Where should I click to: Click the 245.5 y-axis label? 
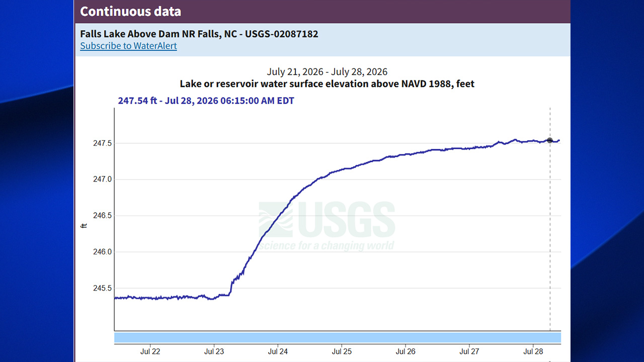(103, 288)
